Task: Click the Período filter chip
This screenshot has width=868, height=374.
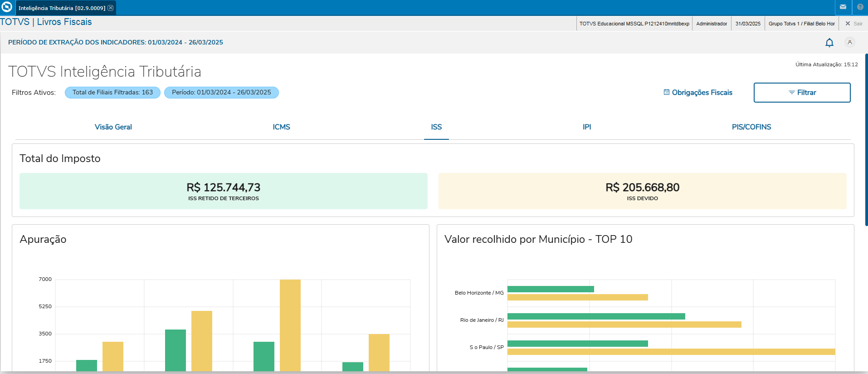Action: [x=221, y=93]
